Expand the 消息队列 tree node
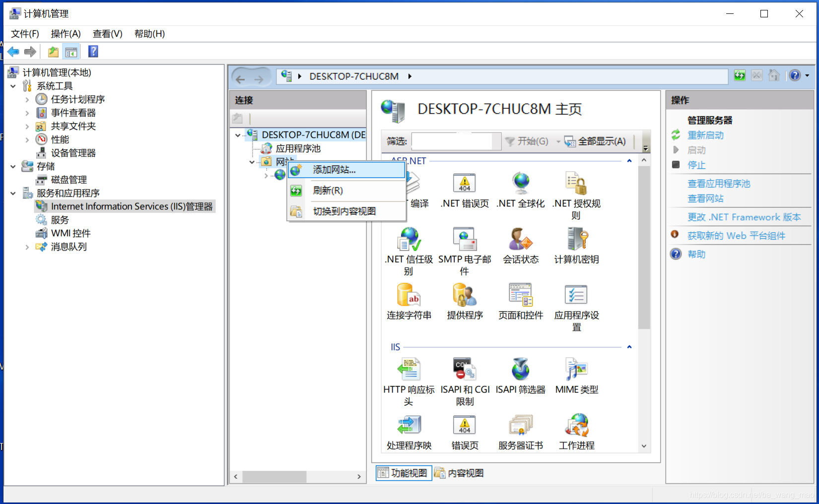 coord(27,247)
